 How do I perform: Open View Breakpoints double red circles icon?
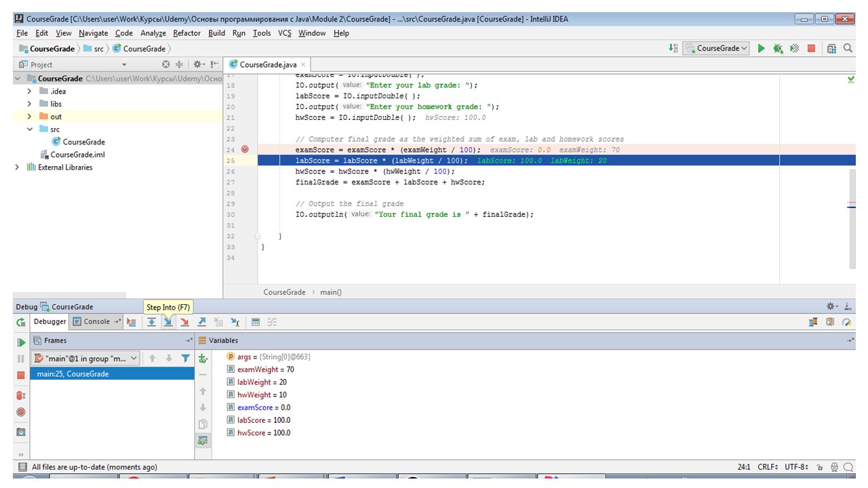21,395
